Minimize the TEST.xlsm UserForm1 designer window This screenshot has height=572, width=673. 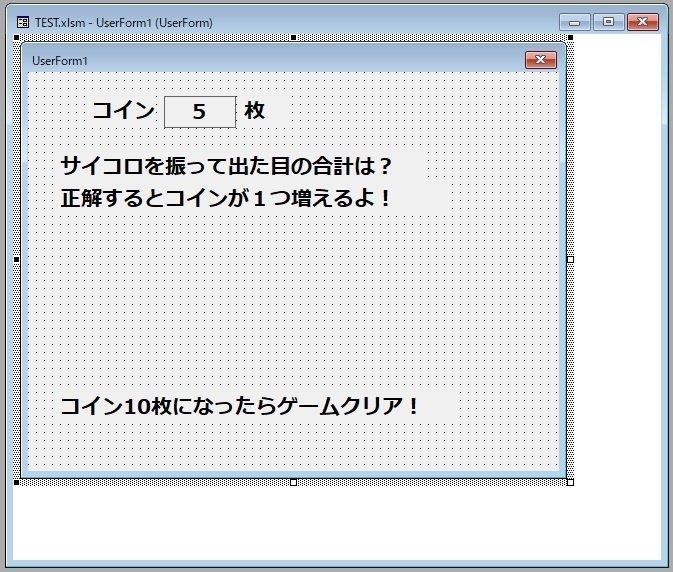point(575,22)
